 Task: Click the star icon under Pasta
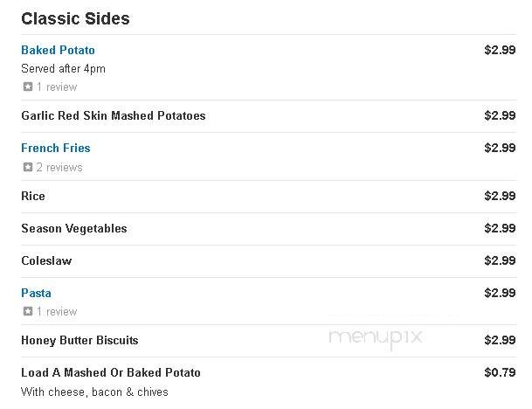(x=28, y=311)
